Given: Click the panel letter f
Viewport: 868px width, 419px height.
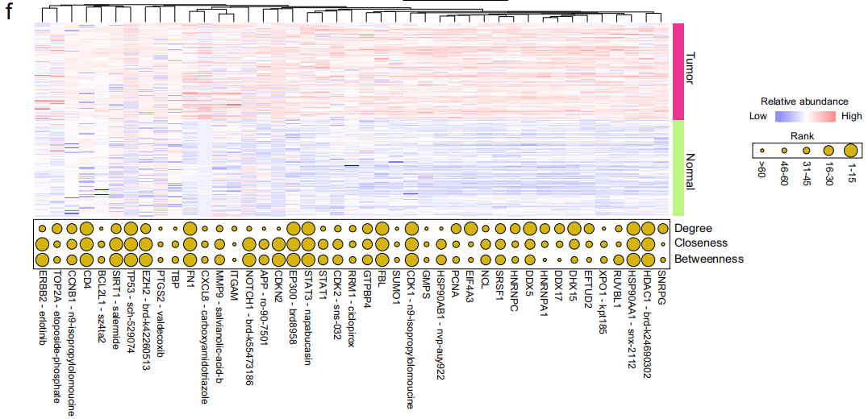Looking at the screenshot, I should [10, 15].
